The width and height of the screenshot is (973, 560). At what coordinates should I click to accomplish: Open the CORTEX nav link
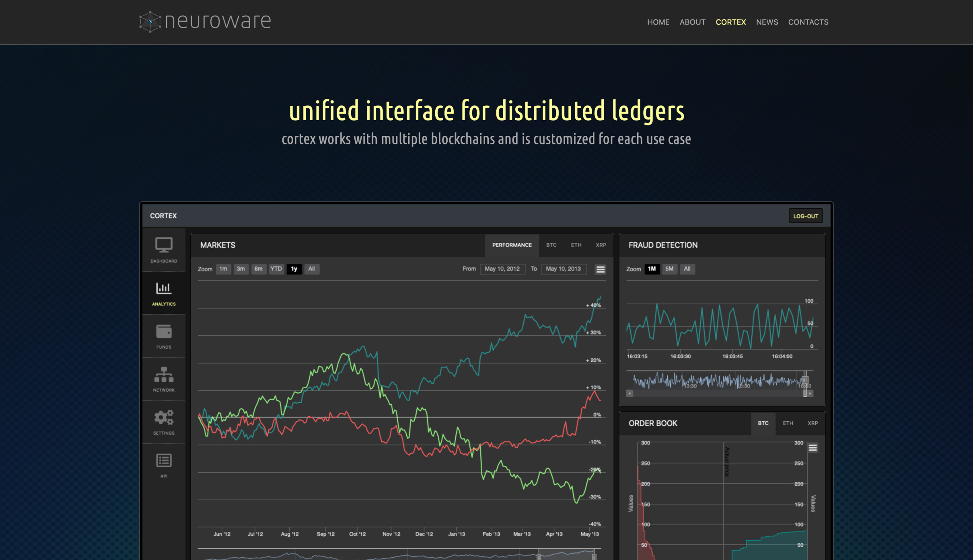730,22
